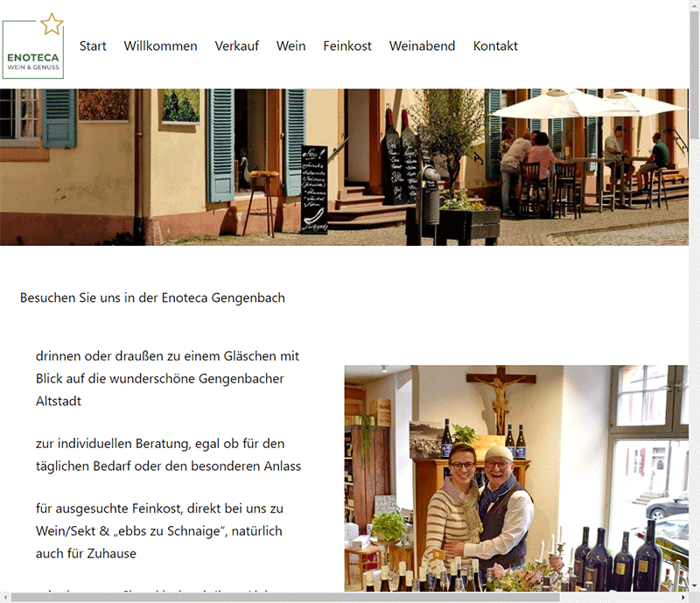Click the horizontal scrollbar right arrow
The width and height of the screenshot is (700, 603).
coord(683,597)
